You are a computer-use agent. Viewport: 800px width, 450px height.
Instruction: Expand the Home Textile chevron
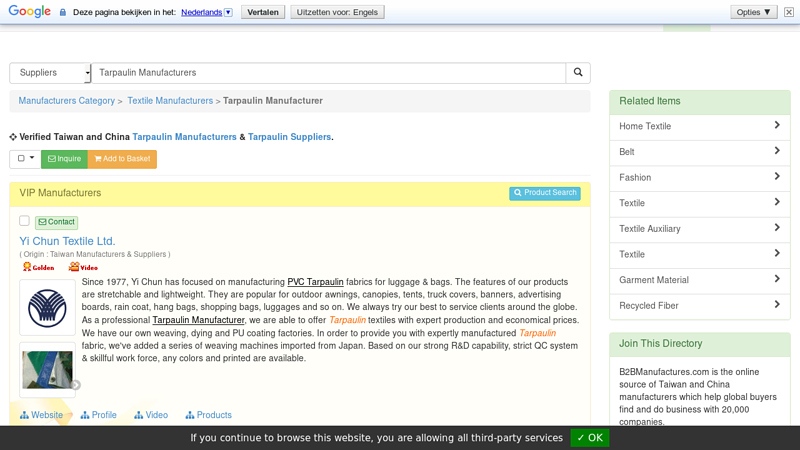(x=777, y=126)
